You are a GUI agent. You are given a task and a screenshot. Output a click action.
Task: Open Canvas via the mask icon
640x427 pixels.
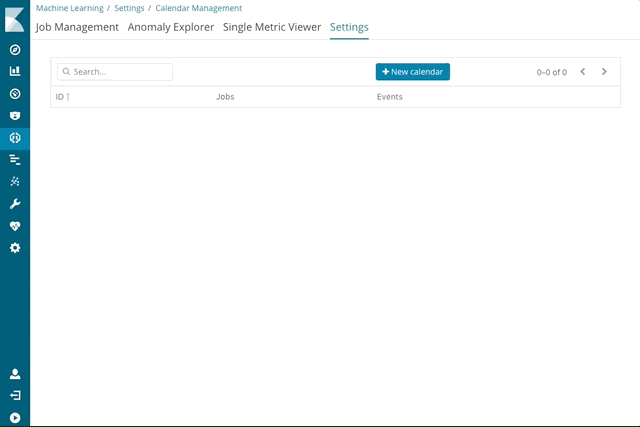[15, 116]
